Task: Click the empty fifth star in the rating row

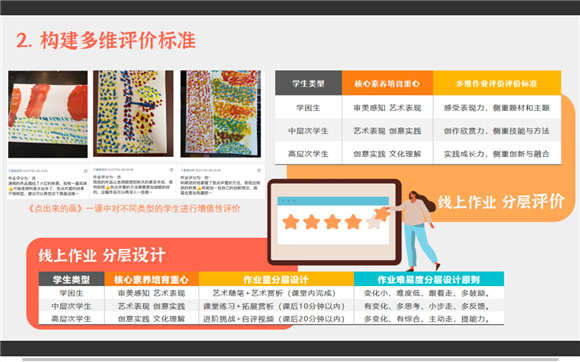Action: pos(373,222)
